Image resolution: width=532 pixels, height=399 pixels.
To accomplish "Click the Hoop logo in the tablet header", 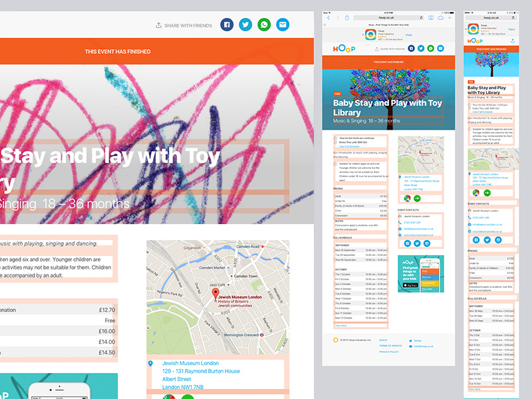I will [344, 49].
